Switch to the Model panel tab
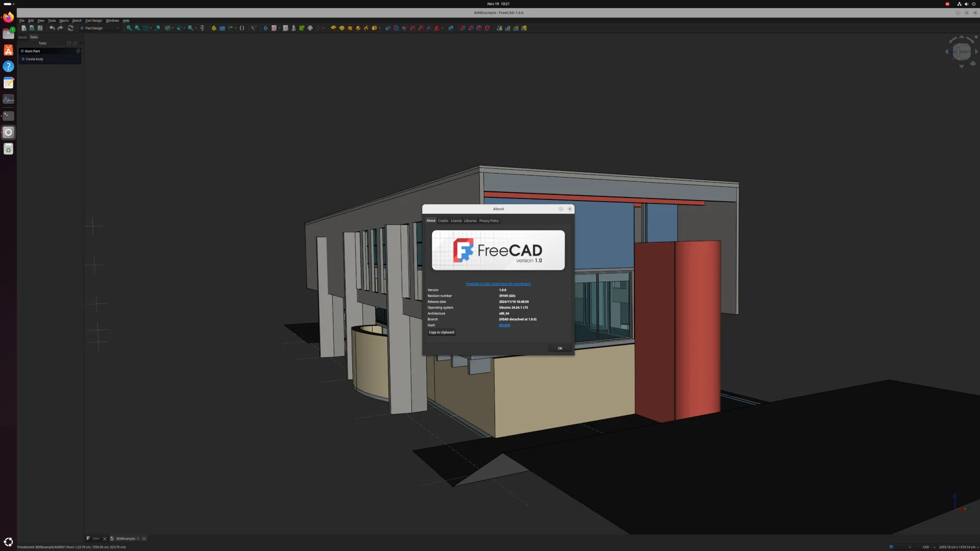This screenshot has height=551, width=980. [22, 37]
